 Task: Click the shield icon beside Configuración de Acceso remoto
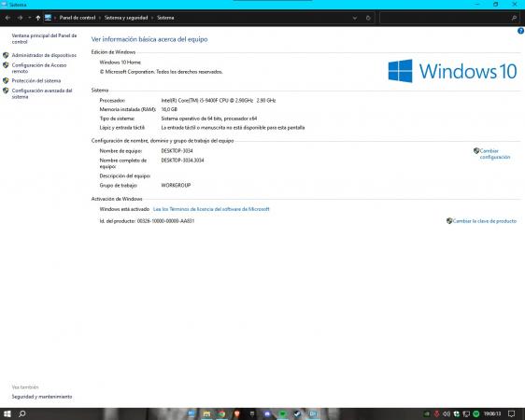6,65
